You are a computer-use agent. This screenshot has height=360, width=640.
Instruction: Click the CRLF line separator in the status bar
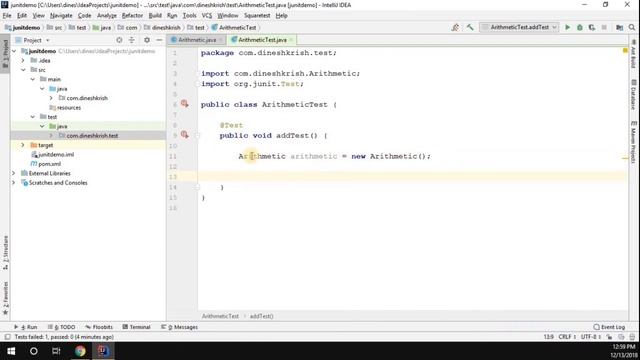567,337
